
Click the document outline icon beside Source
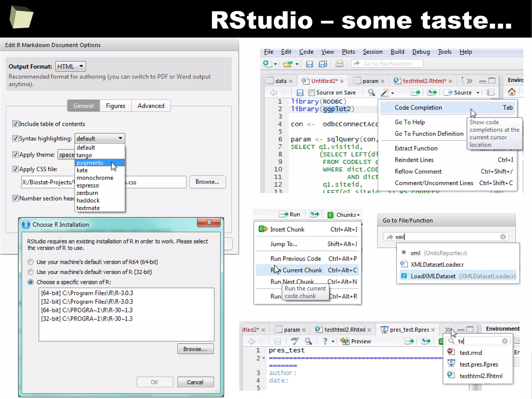coord(490,92)
